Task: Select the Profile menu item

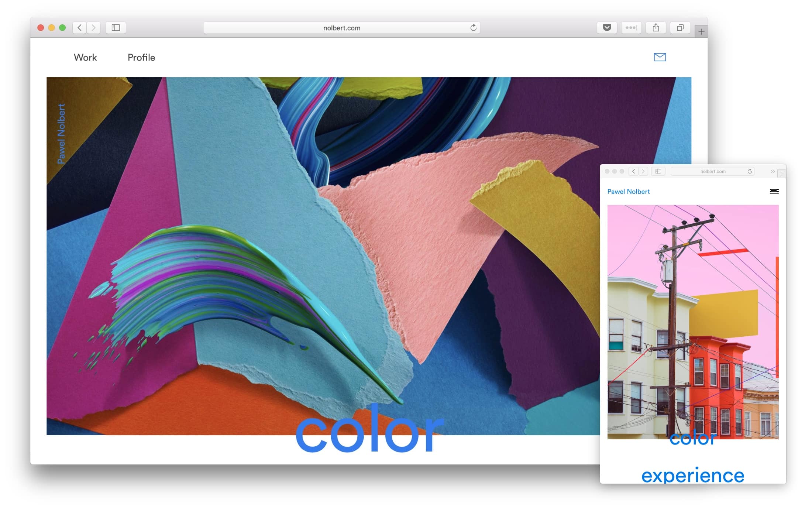Action: tap(141, 57)
